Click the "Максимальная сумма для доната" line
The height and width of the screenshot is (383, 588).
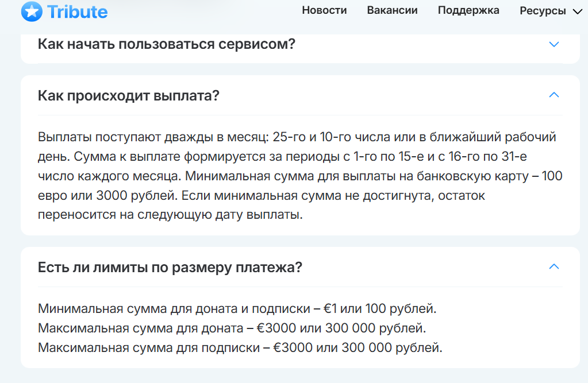pos(232,328)
